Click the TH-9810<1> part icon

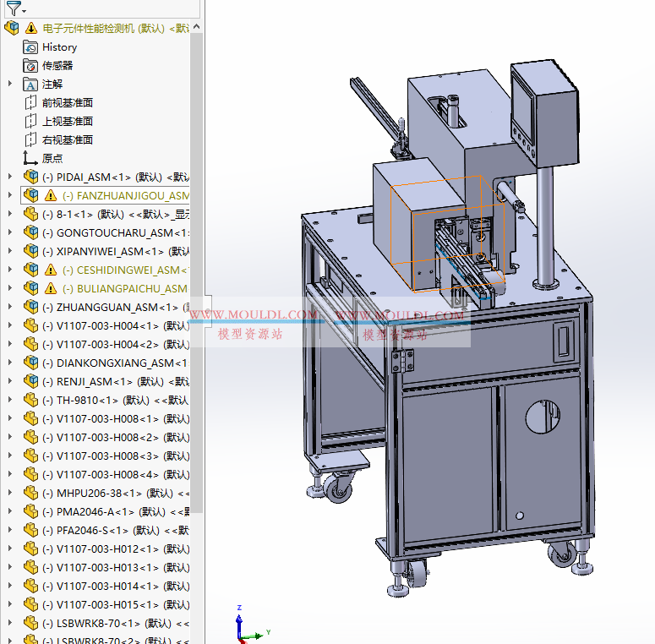pyautogui.click(x=31, y=400)
